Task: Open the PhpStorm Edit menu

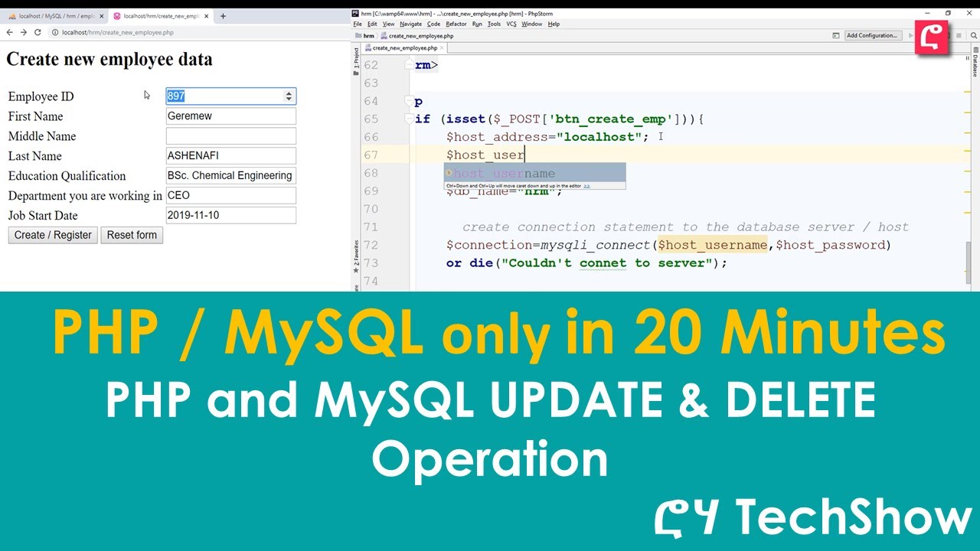Action: pos(372,24)
